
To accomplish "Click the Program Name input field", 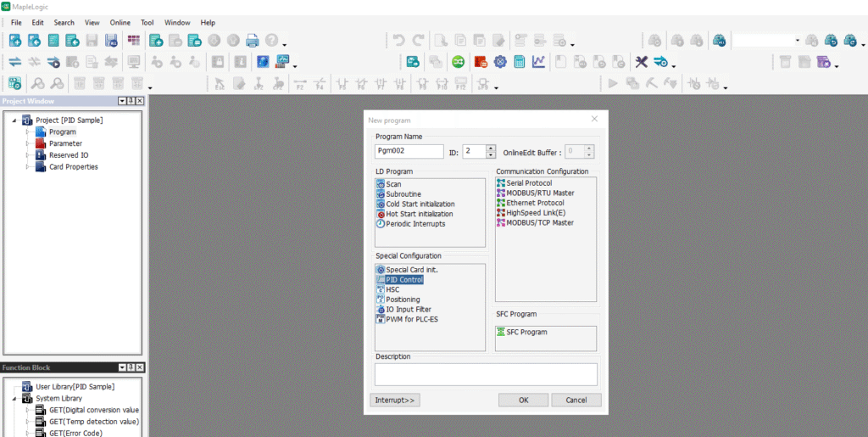I will [409, 151].
